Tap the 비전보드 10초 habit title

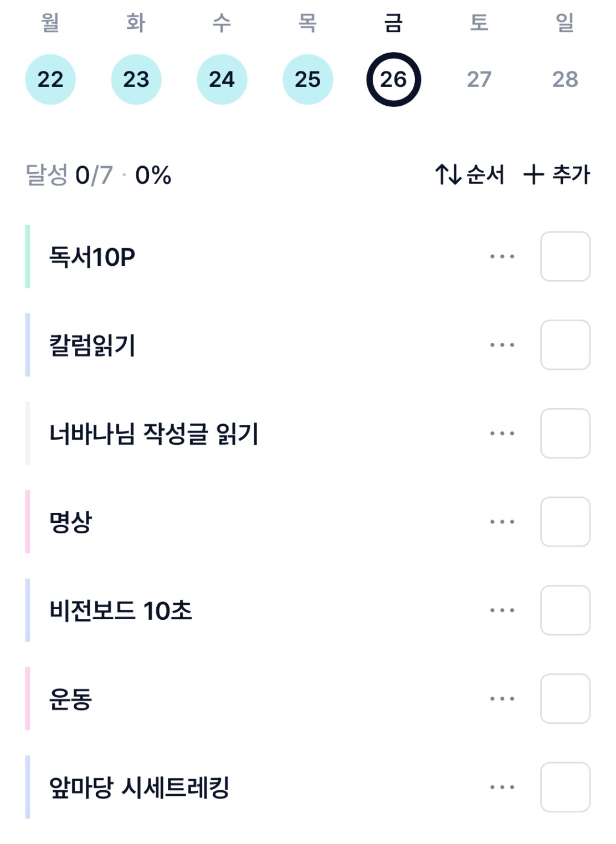tap(120, 610)
